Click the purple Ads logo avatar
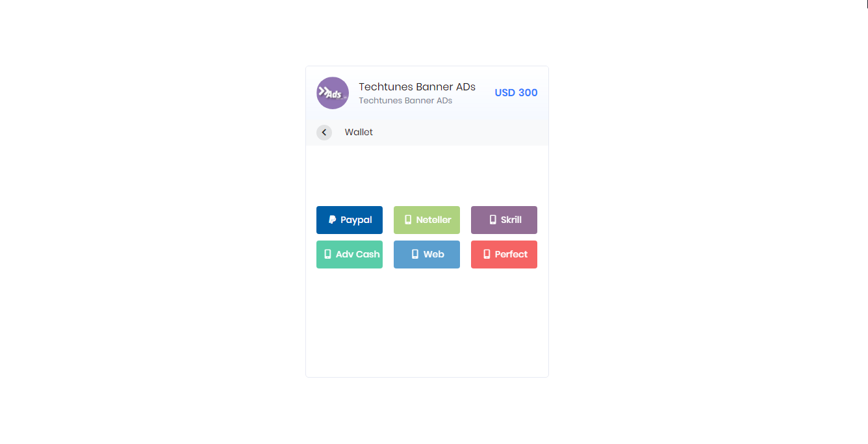Screen dimensions: 868x444 (x=333, y=93)
